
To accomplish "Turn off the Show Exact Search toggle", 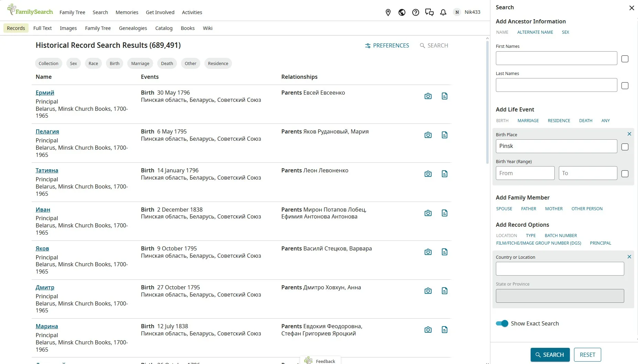I will (x=502, y=323).
